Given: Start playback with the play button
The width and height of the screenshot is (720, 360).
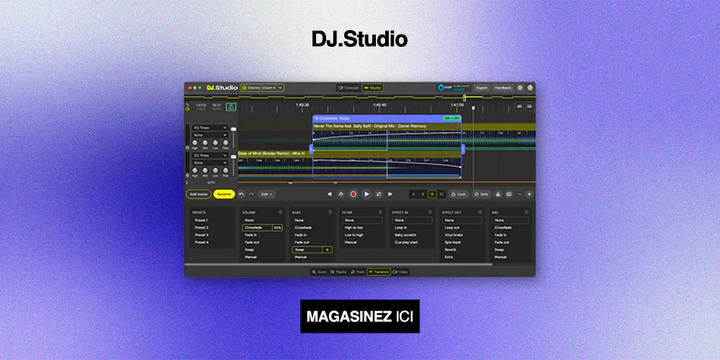Looking at the screenshot, I should (366, 194).
